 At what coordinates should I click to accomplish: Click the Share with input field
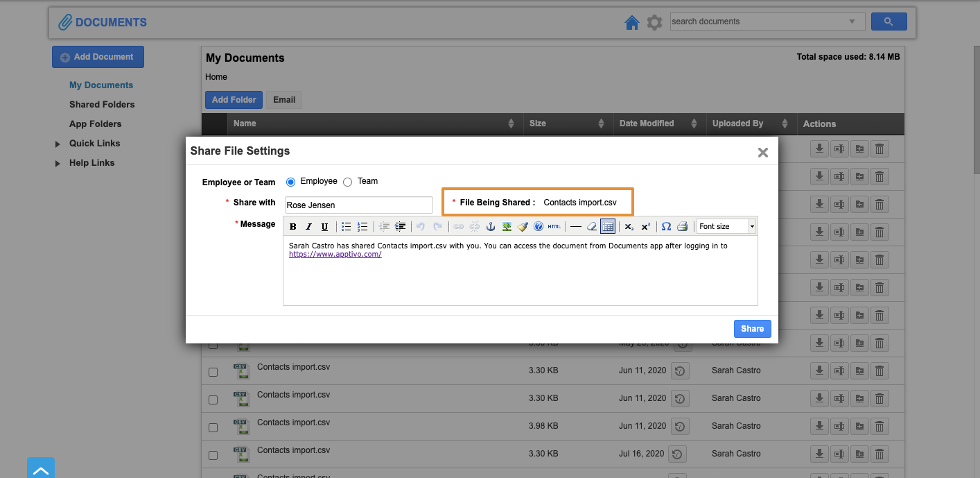[x=358, y=205]
